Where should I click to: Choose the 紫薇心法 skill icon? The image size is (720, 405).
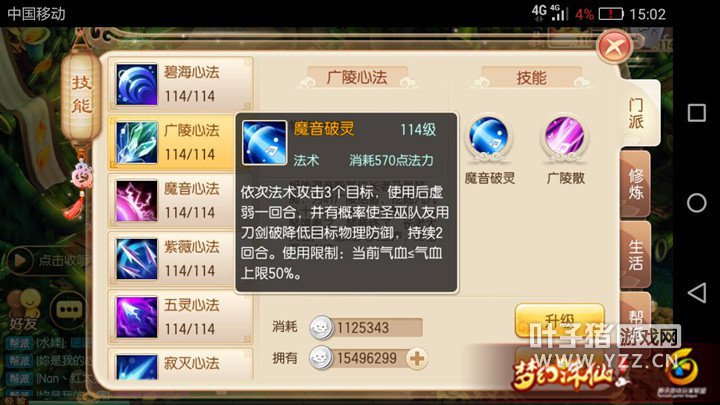coord(136,259)
